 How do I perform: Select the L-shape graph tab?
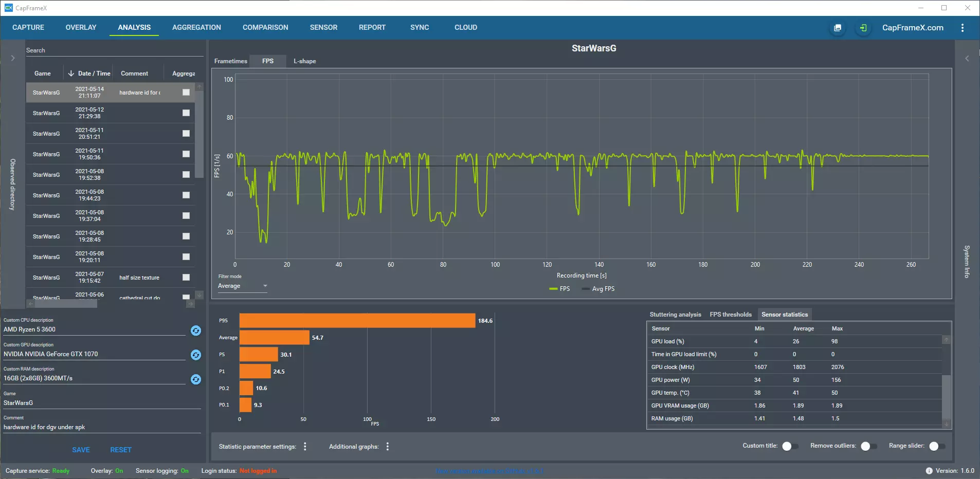(x=304, y=61)
